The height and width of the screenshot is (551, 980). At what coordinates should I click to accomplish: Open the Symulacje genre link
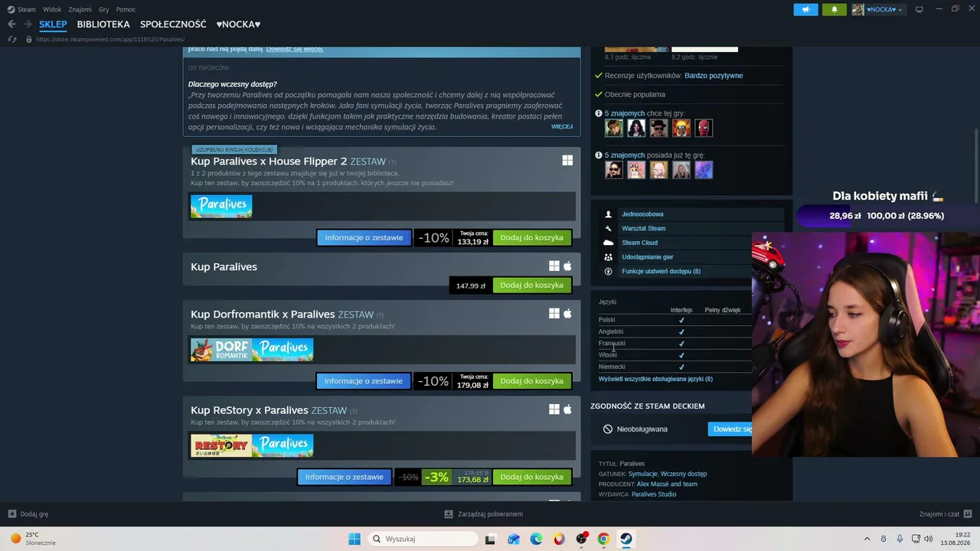point(642,474)
